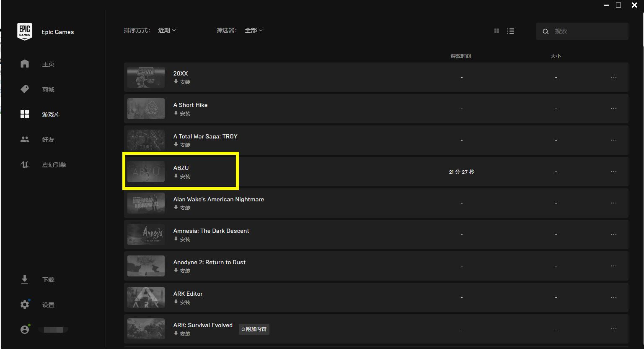Viewport: 644px width, 349px height.
Task: Install A Short Hike
Action: pos(182,114)
